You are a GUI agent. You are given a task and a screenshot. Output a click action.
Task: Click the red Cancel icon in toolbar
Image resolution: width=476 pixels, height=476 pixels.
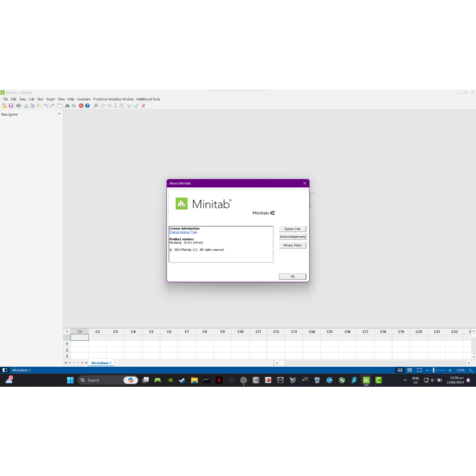(x=81, y=106)
